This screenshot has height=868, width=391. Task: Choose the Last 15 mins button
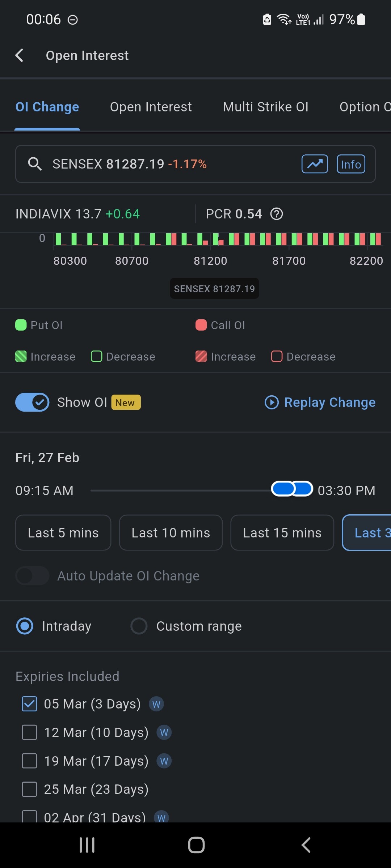(282, 533)
